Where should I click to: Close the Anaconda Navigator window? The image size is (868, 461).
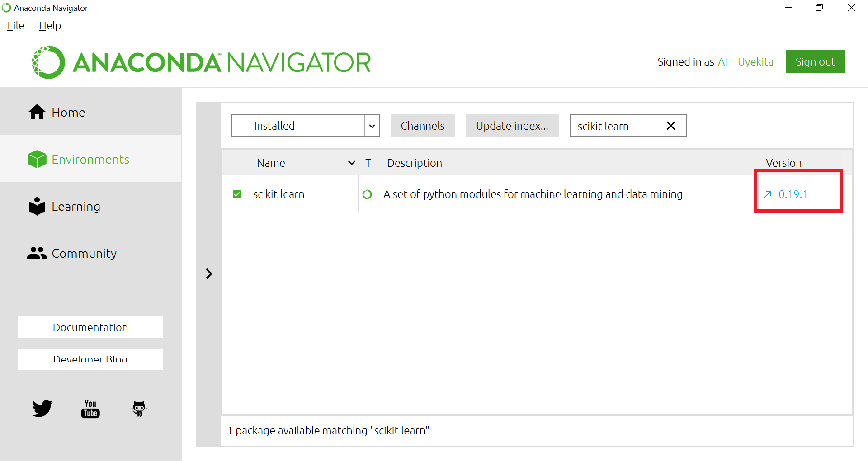pyautogui.click(x=851, y=8)
